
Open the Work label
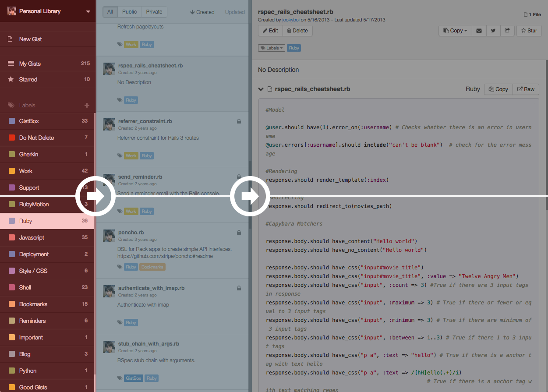[x=47, y=171]
